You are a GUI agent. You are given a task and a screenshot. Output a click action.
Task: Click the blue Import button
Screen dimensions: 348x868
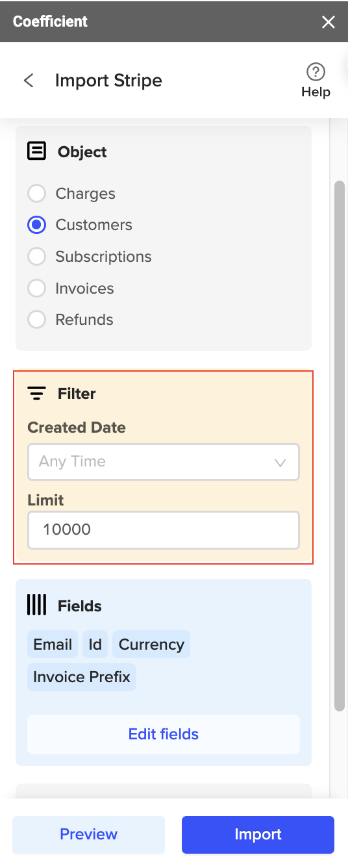click(258, 834)
